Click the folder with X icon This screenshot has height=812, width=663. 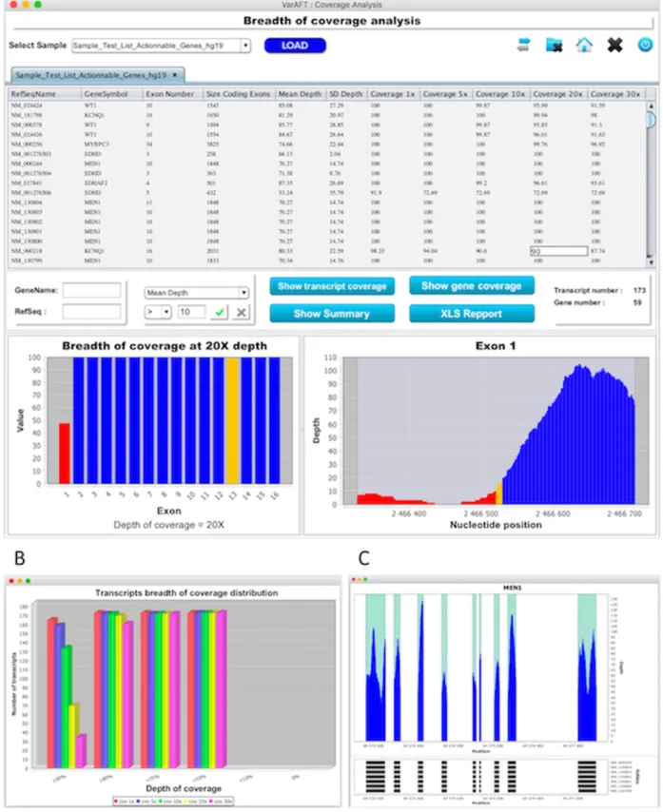554,45
